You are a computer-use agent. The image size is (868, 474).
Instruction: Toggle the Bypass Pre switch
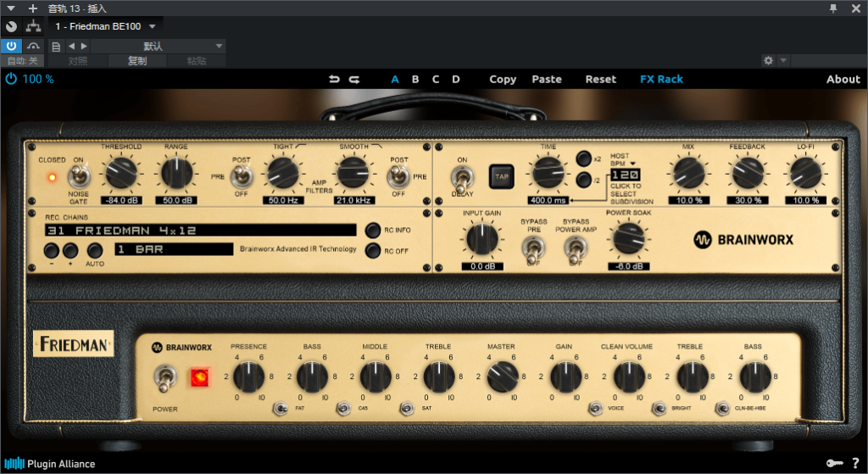(x=532, y=250)
